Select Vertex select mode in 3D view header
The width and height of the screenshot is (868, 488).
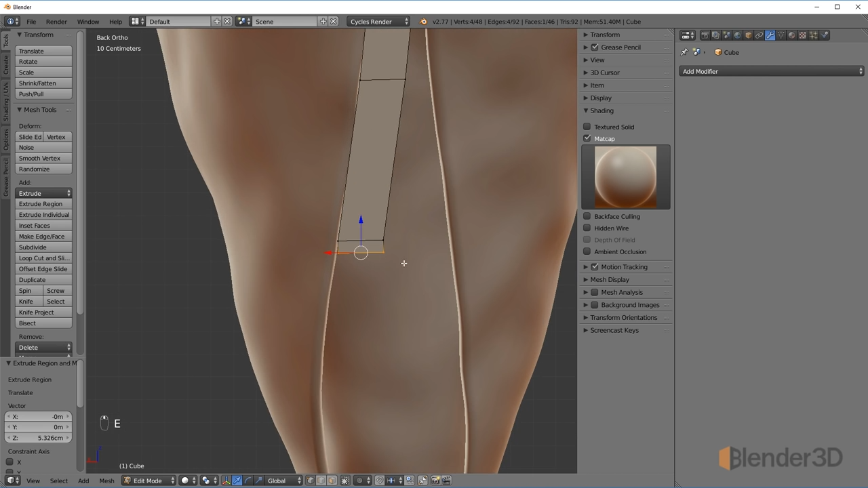(311, 481)
